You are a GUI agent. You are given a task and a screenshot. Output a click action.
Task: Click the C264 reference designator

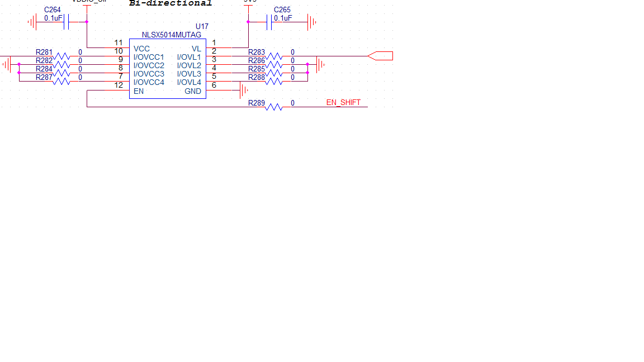coord(52,9)
